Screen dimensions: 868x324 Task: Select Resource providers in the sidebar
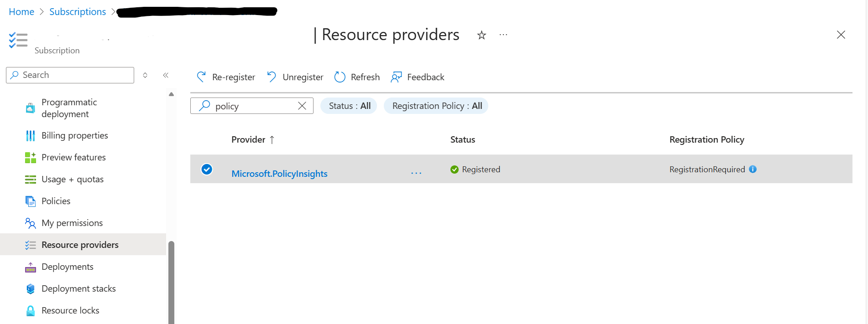point(83,245)
